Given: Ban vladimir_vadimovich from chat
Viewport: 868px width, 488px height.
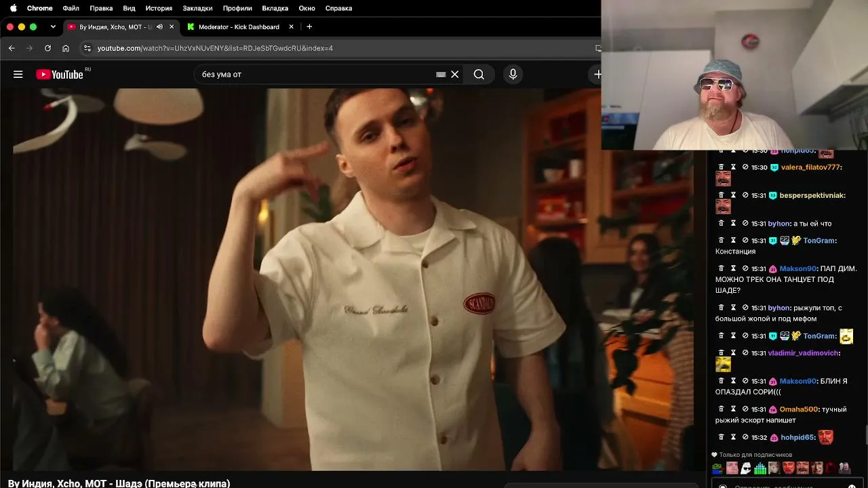Looking at the screenshot, I should 745,353.
